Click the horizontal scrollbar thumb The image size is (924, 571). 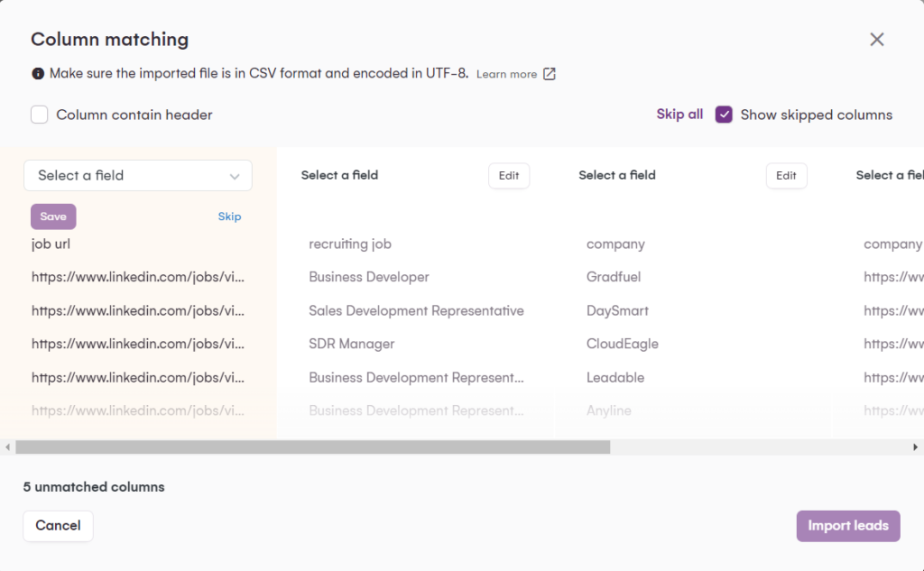coord(312,447)
